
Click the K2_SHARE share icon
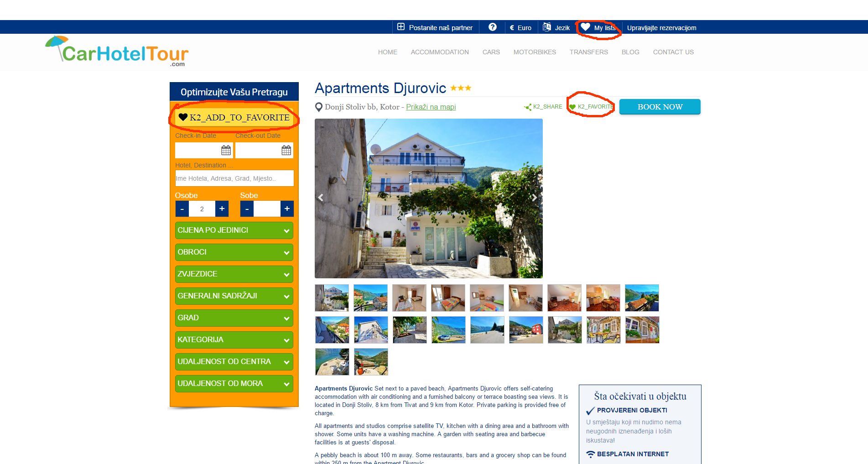[x=528, y=107]
